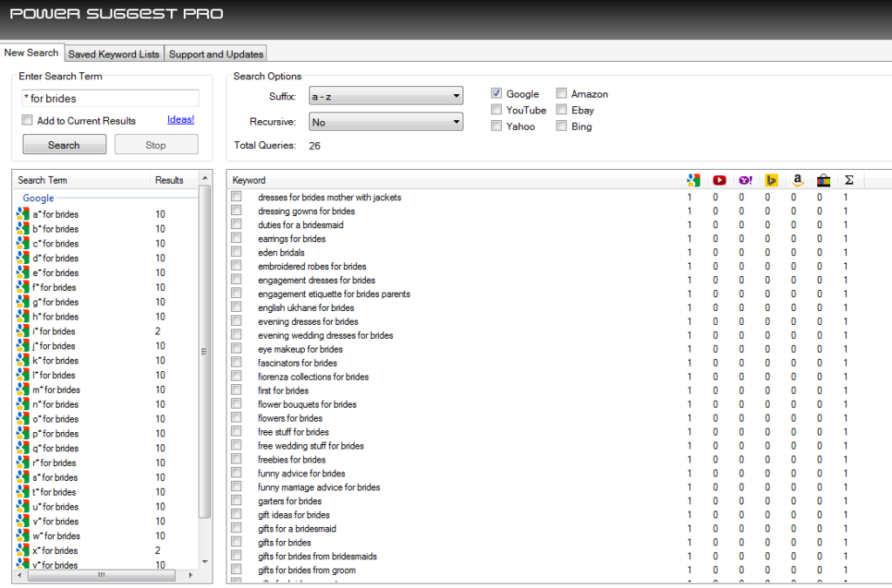Select keyword 'garters for brides'
Viewport: 892px width, 588px height.
click(x=289, y=501)
